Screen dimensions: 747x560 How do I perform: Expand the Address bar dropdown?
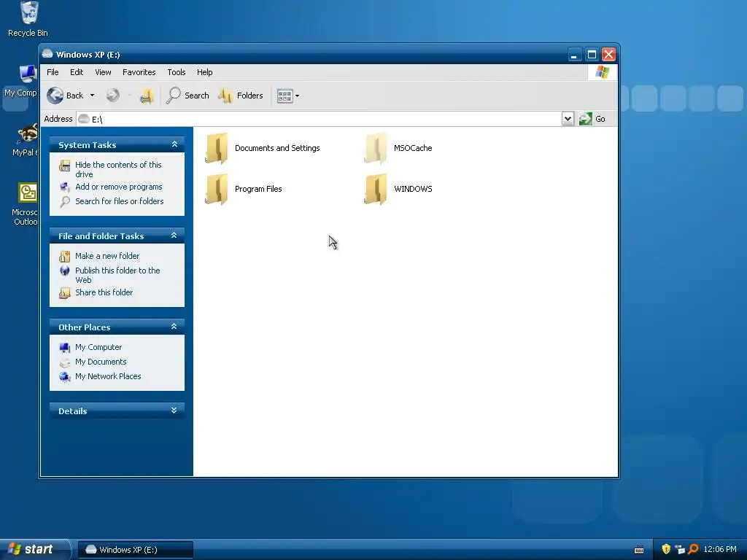[568, 119]
